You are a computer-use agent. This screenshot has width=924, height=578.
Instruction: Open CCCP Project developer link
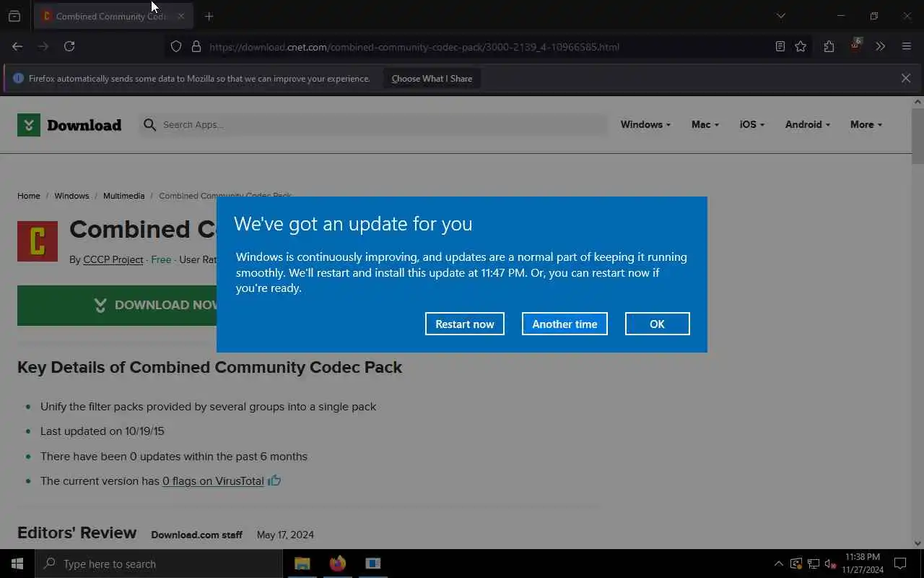point(113,259)
